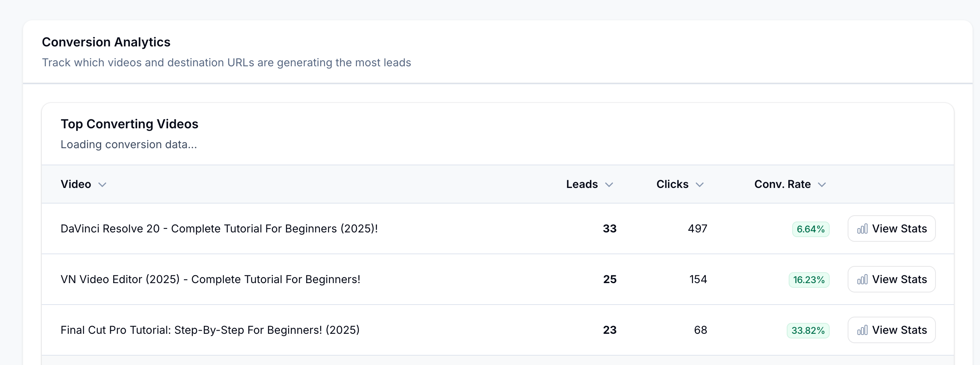
Task: Click the 33.82% conversion badge for Final Cut Pro
Action: (808, 330)
